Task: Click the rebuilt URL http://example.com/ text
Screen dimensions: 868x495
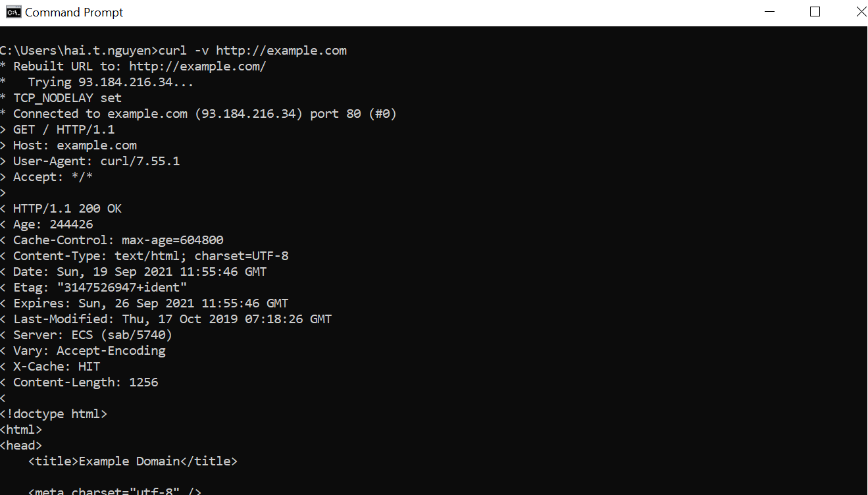Action: tap(197, 66)
